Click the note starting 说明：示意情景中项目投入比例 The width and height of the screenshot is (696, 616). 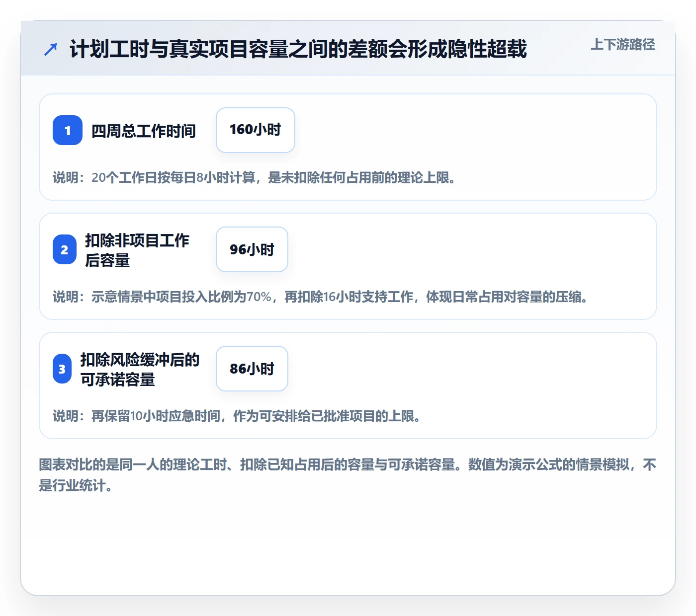tap(321, 297)
